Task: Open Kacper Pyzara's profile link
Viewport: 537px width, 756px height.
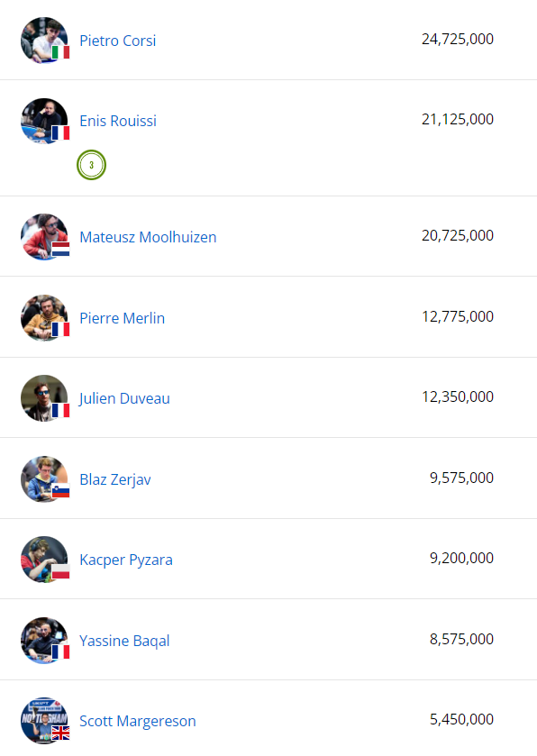Action: coord(126,560)
